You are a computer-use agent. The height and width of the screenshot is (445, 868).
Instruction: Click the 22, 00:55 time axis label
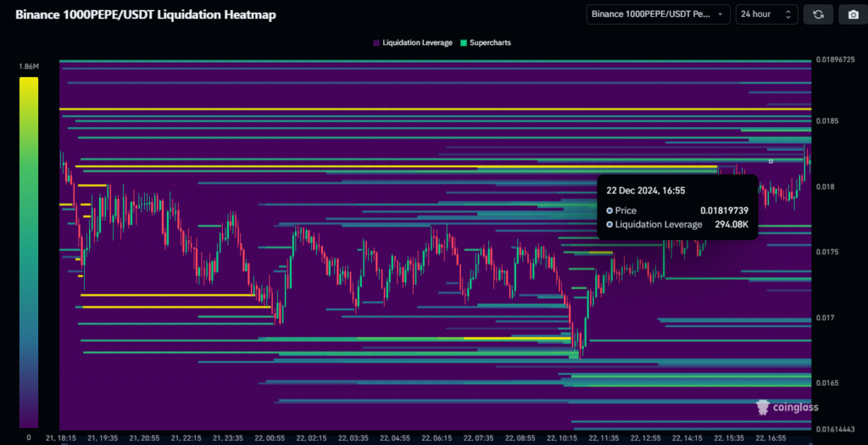[270, 438]
